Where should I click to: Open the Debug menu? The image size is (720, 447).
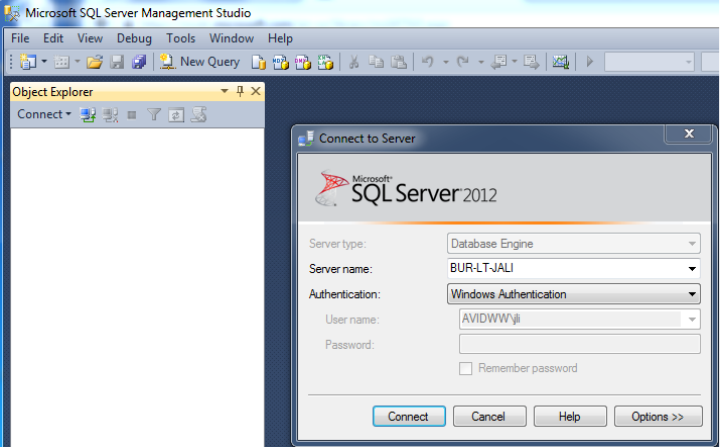(x=134, y=38)
